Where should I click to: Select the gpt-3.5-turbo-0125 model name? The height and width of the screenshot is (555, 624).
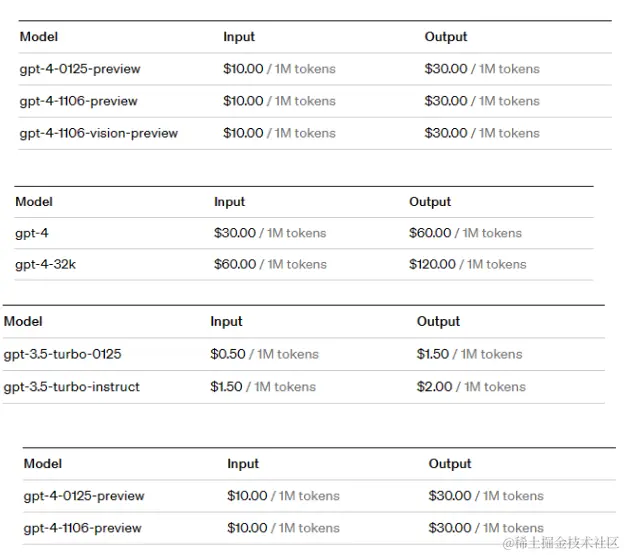(63, 354)
